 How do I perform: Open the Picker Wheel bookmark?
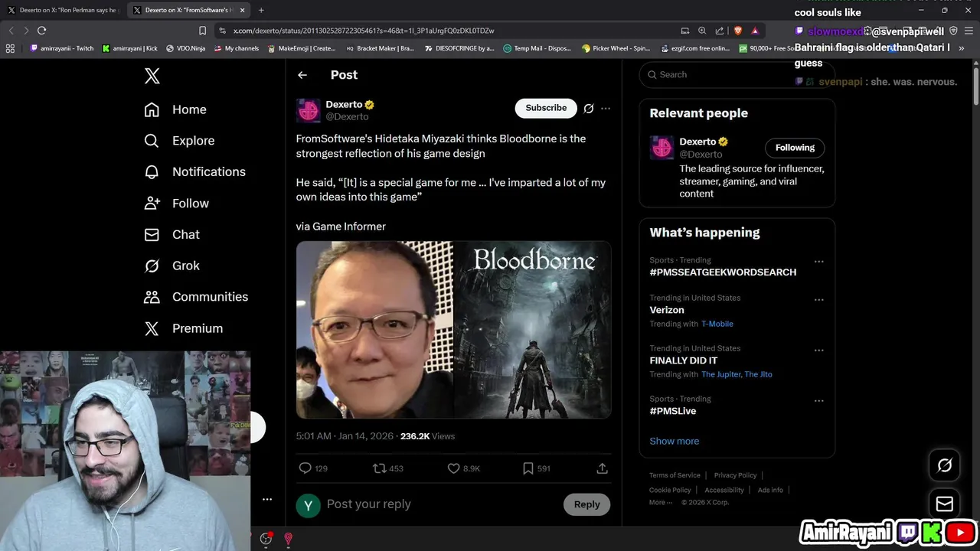[616, 48]
